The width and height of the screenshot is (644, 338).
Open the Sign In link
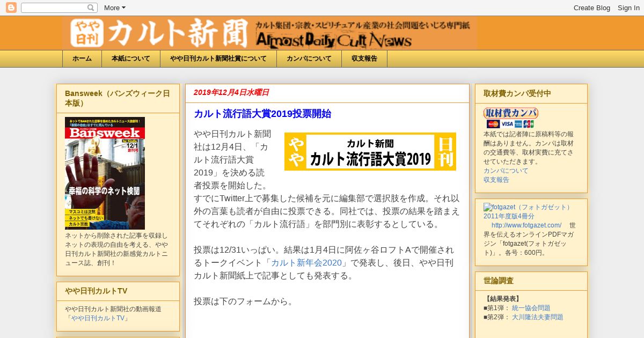tap(628, 8)
